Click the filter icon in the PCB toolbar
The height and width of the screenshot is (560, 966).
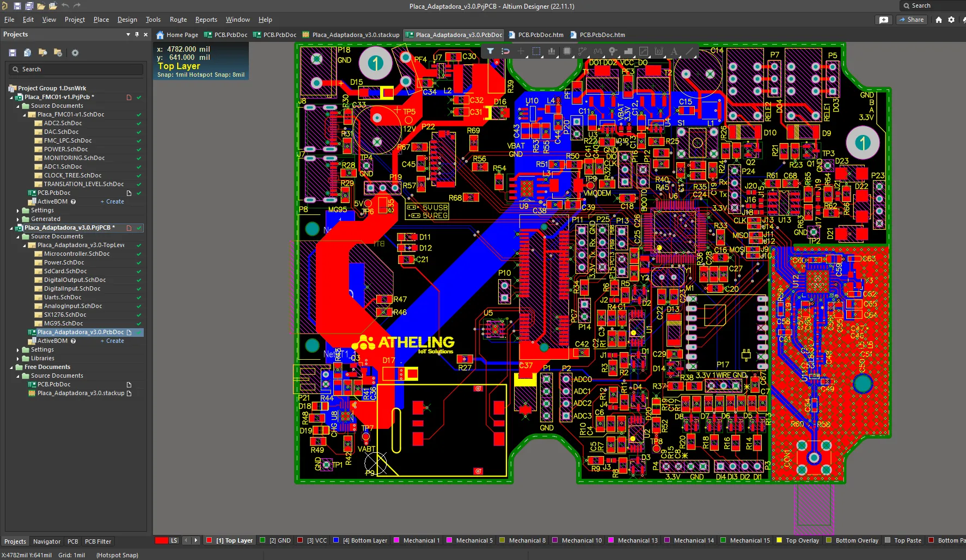pos(489,51)
